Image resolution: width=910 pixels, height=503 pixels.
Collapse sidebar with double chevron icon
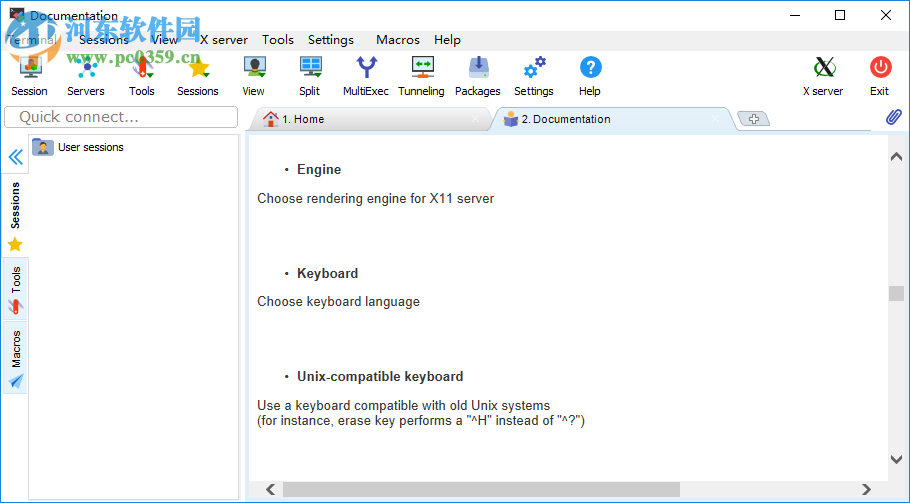point(15,157)
